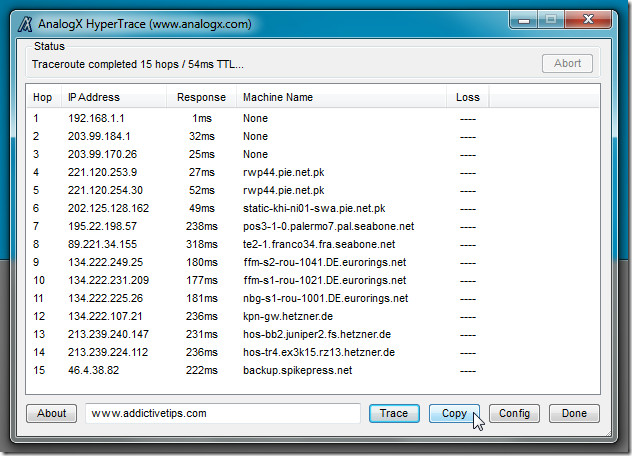Click the Response column header
632x456 pixels.
pos(201,97)
